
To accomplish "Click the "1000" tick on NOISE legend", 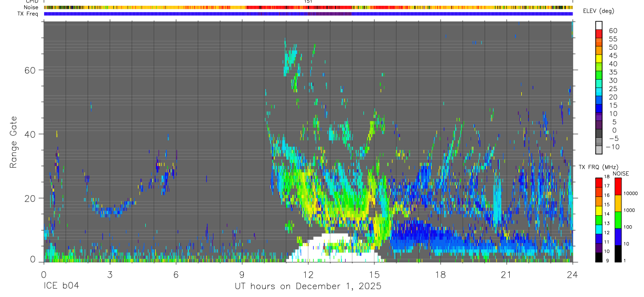I will tap(628, 211).
